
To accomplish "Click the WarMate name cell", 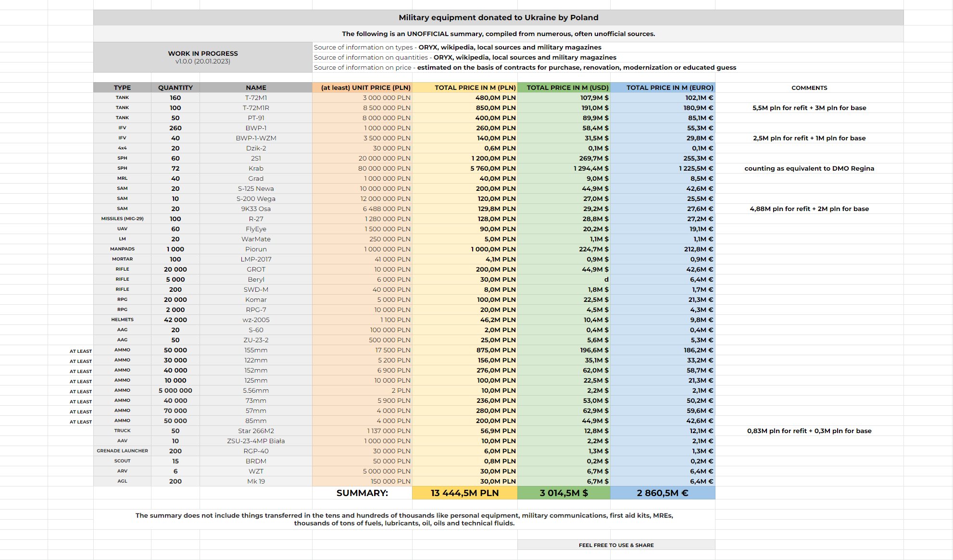I will coord(256,239).
